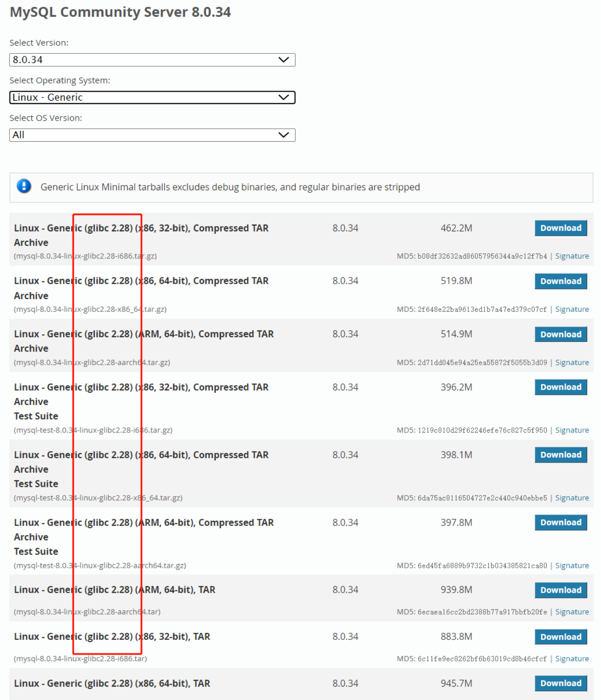Click the blue info exclamation icon
Image resolution: width=601 pixels, height=700 pixels.
pyautogui.click(x=24, y=186)
